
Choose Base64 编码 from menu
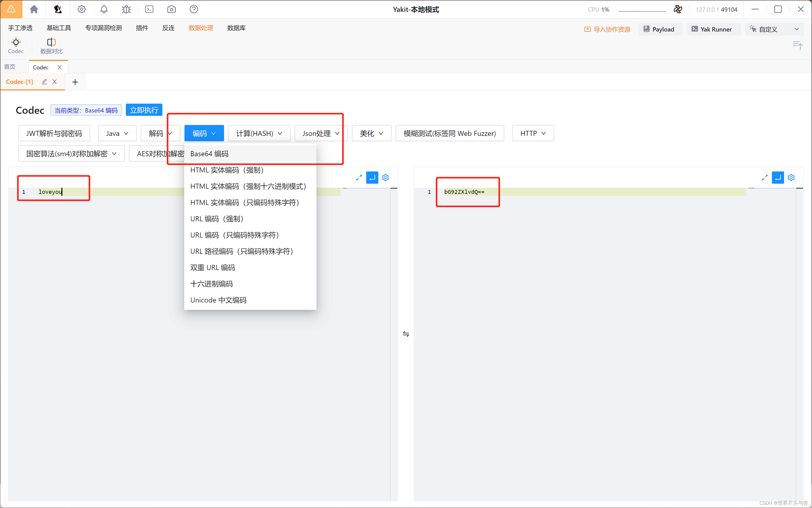(x=250, y=153)
